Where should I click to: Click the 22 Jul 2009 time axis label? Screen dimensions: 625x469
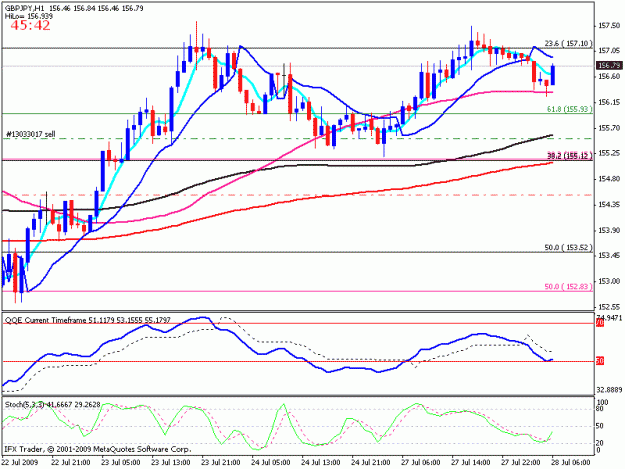(x=20, y=462)
